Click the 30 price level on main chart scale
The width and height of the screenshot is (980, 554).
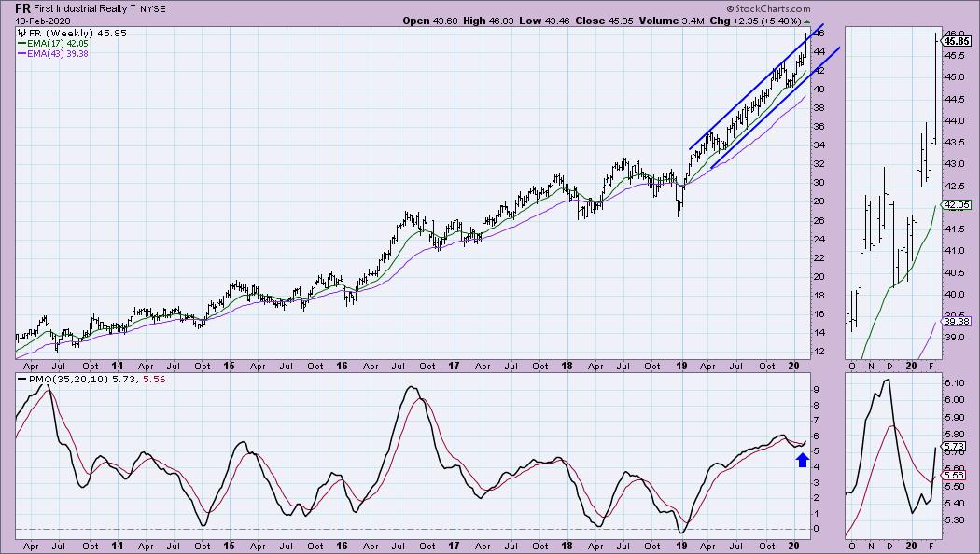819,183
